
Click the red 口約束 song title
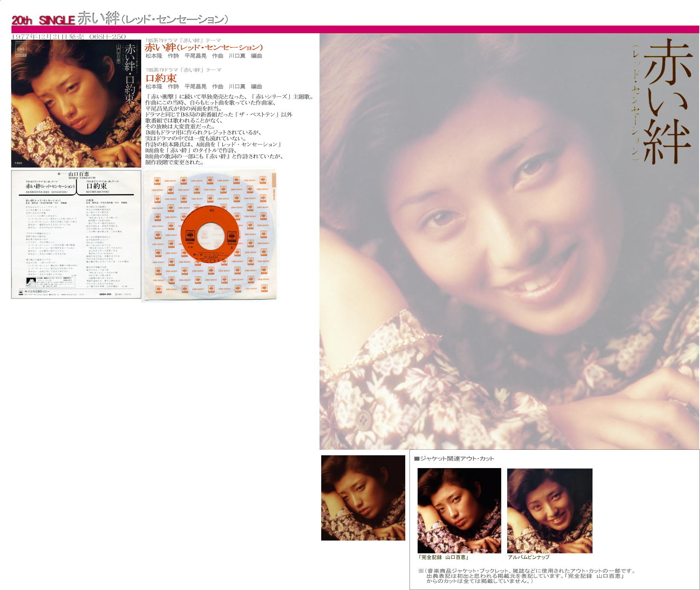[161, 78]
